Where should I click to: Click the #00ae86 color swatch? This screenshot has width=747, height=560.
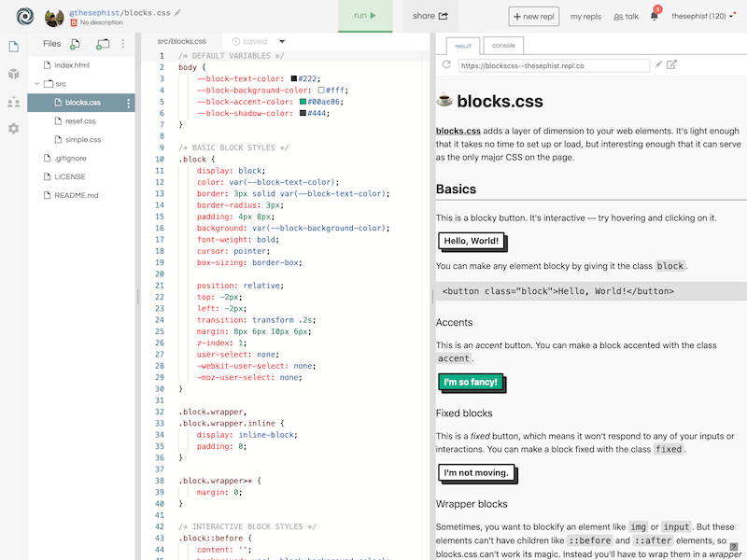(x=303, y=102)
